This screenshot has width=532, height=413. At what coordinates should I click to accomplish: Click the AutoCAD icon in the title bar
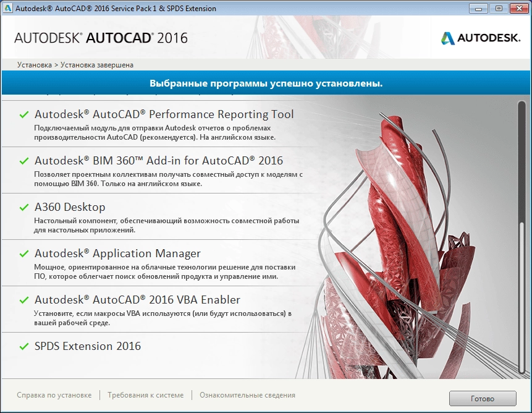point(8,8)
